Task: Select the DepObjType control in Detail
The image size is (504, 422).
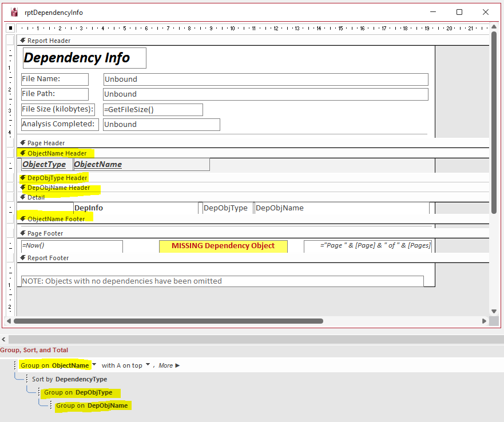Action: coord(228,208)
